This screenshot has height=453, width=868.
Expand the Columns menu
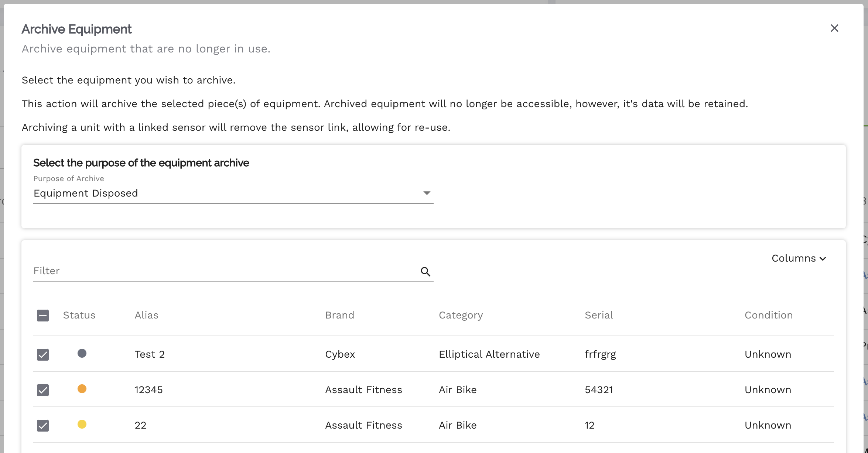pyautogui.click(x=799, y=258)
